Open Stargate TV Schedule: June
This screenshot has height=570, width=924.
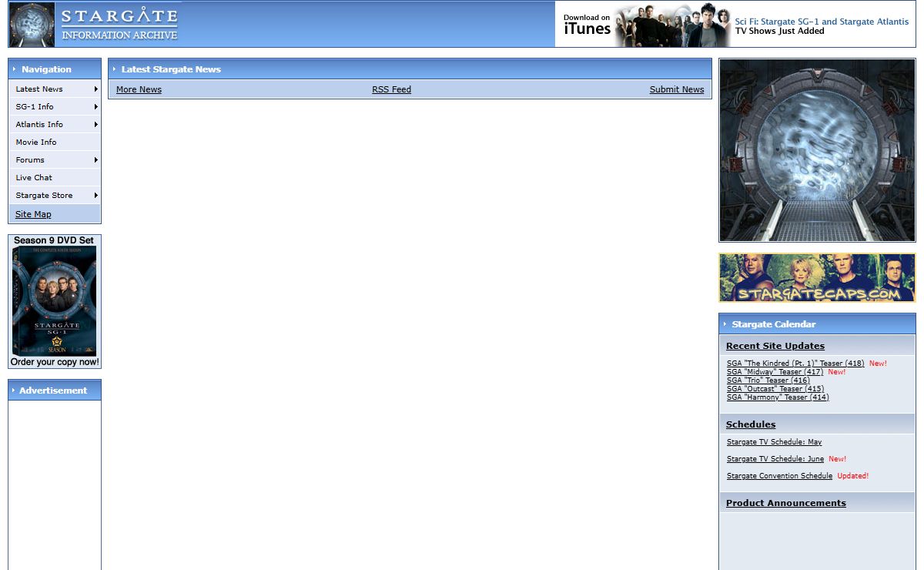[775, 459]
